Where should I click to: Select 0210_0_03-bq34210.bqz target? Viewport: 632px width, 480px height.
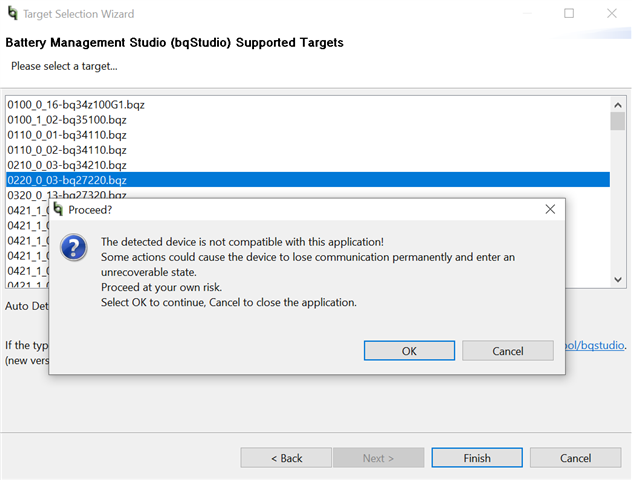67,164
